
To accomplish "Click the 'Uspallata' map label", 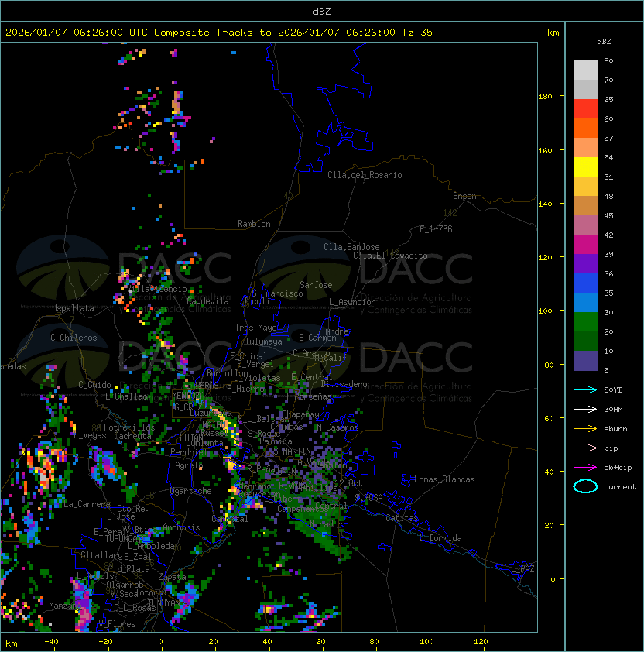I will pos(73,308).
